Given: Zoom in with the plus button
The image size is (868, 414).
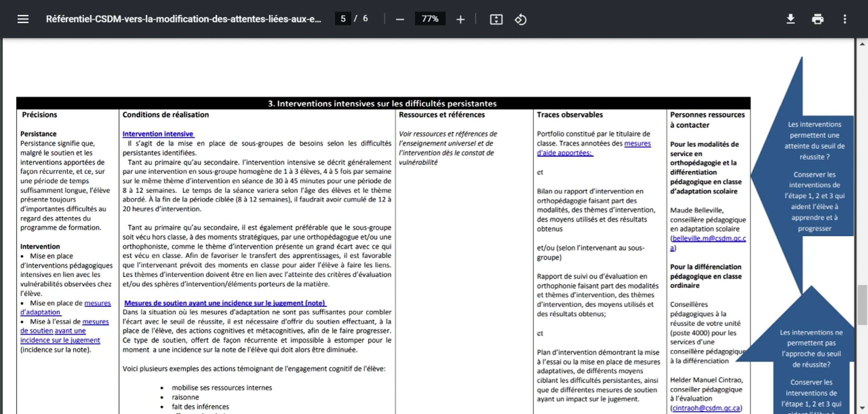Looking at the screenshot, I should click(460, 19).
